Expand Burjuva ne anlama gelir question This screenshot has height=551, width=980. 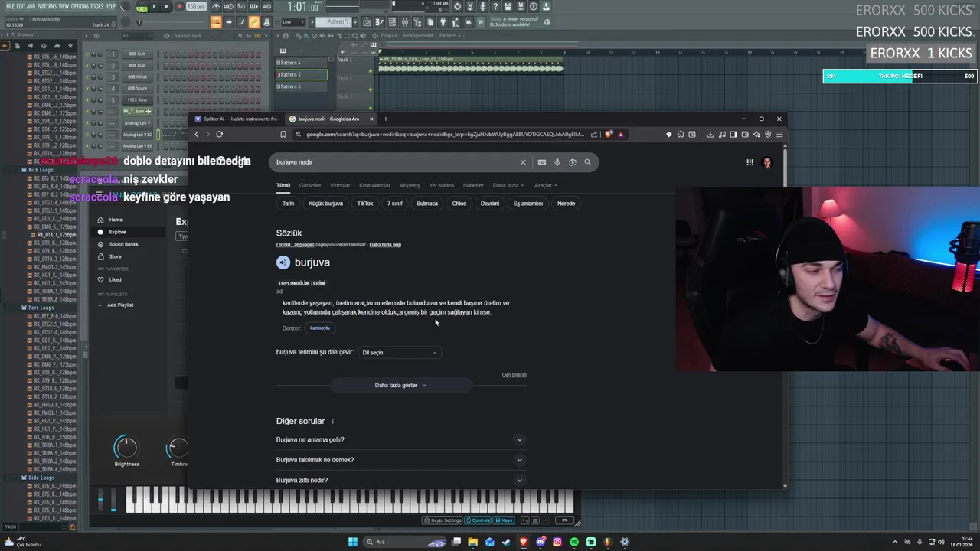[401, 440]
